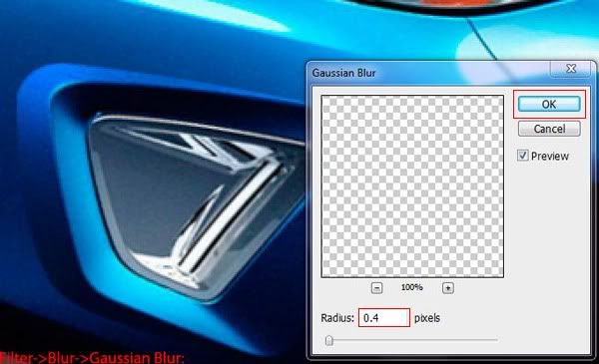Click the 100% zoom level label
This screenshot has width=599, height=364.
[411, 287]
